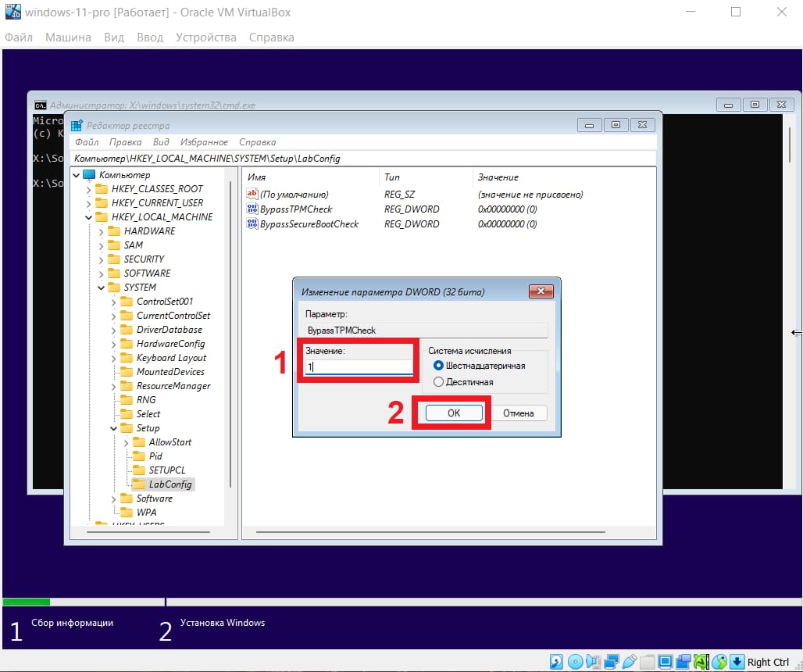The image size is (803, 672).
Task: Click the VirtualBox window title icon
Action: 12,12
